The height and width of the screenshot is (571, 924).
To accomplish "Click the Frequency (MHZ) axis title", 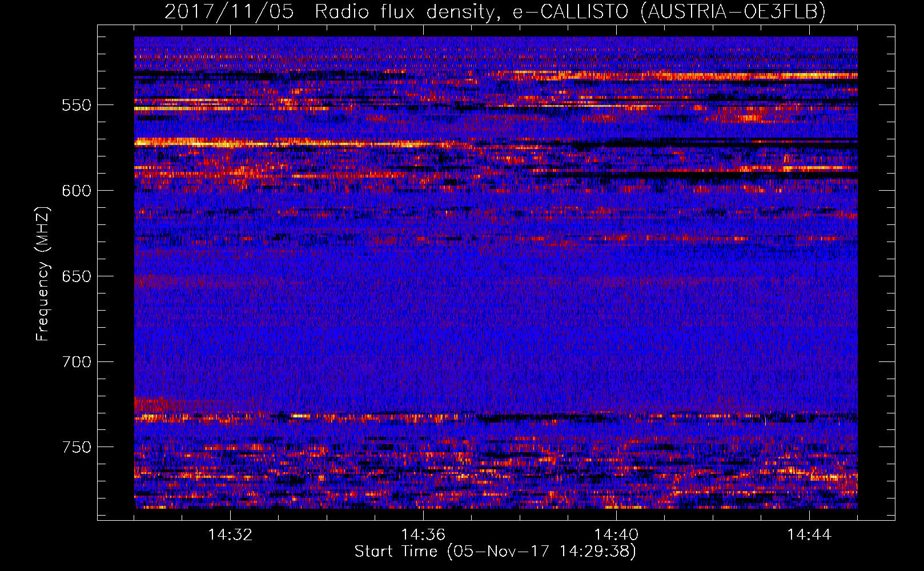I will [43, 274].
